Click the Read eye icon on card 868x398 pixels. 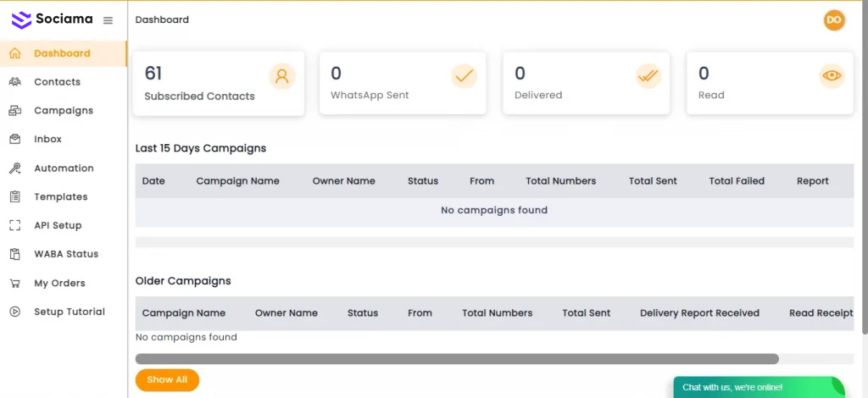coord(832,76)
